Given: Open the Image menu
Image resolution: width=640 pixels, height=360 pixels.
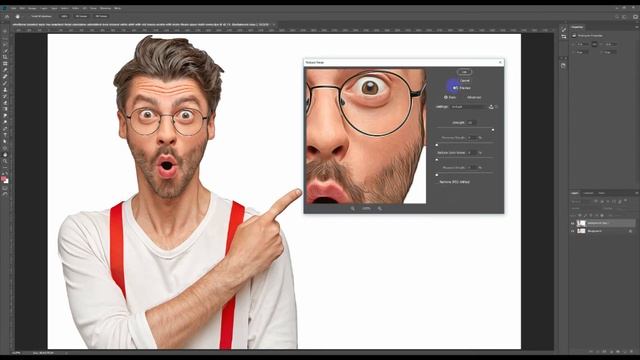Looking at the screenshot, I should click(x=32, y=8).
